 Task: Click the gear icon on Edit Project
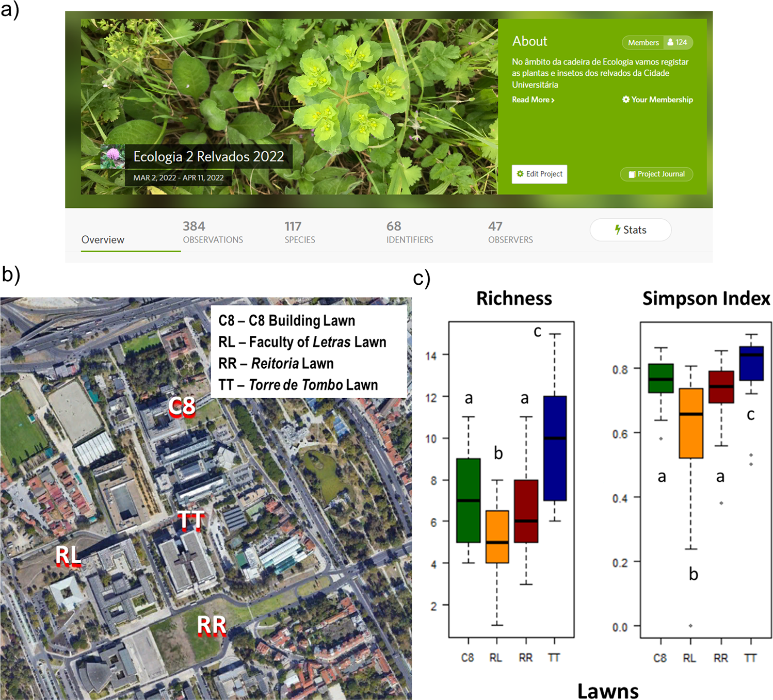(x=520, y=174)
